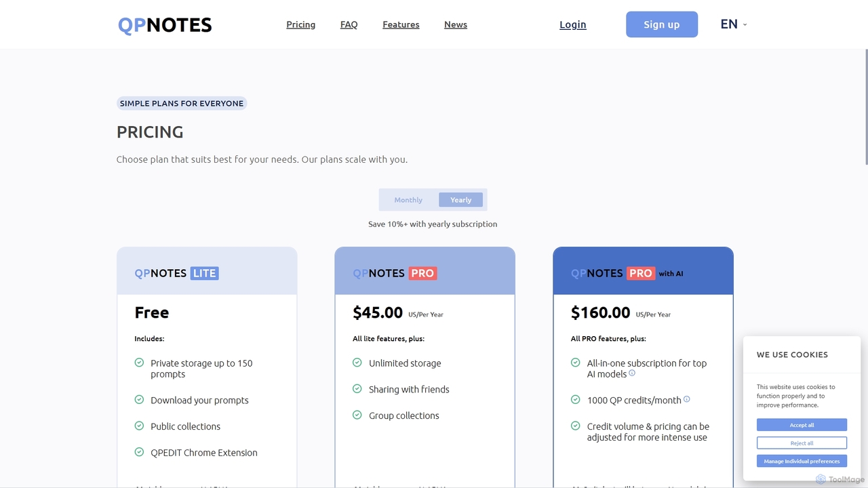Click checkmark icon beside Credit volume & pricing
Screen dimensions: 868x488
point(576,426)
